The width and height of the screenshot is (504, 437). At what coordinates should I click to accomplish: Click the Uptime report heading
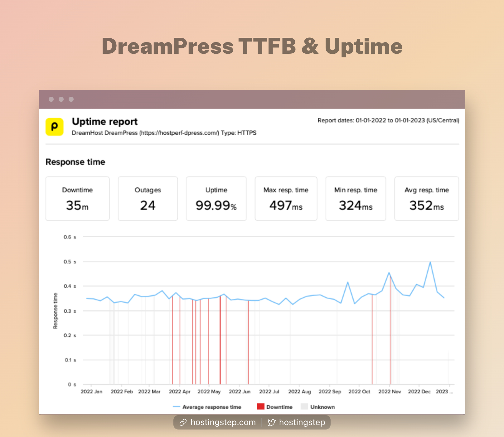coord(105,121)
